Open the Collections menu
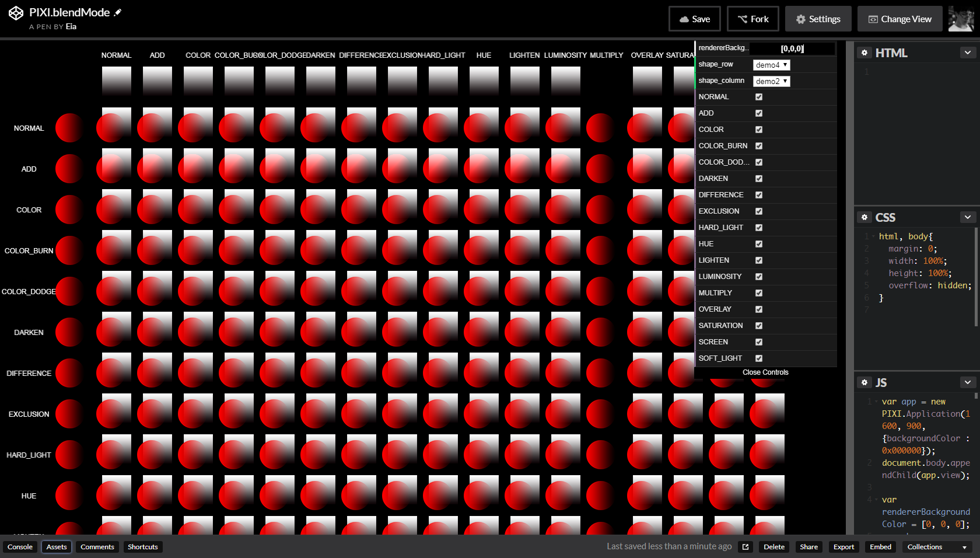 [937, 547]
